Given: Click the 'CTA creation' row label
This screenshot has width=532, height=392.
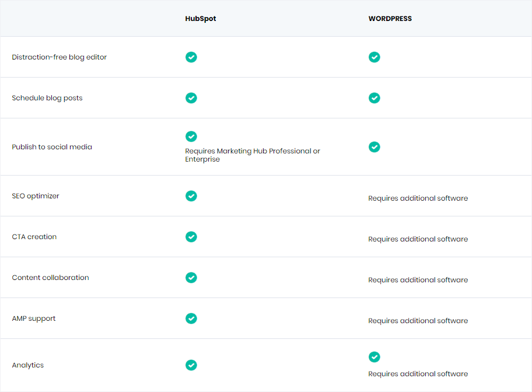Looking at the screenshot, I should coord(34,237).
